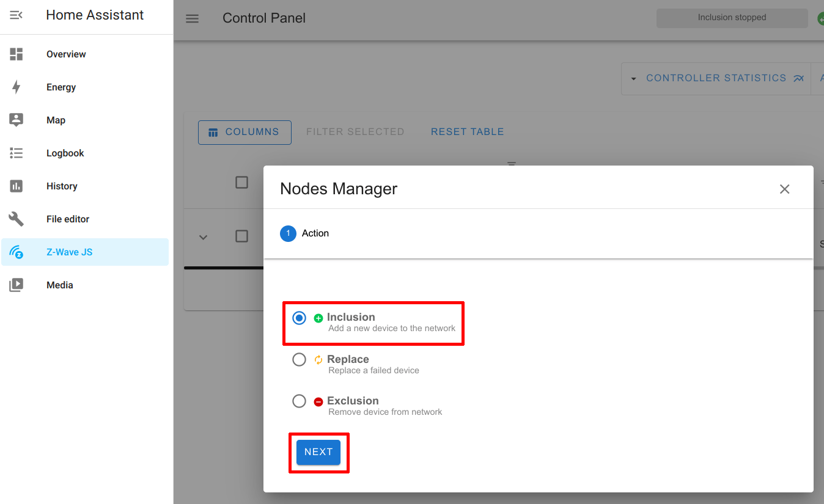Select the File editor wrench icon
The image size is (824, 504).
pyautogui.click(x=17, y=219)
